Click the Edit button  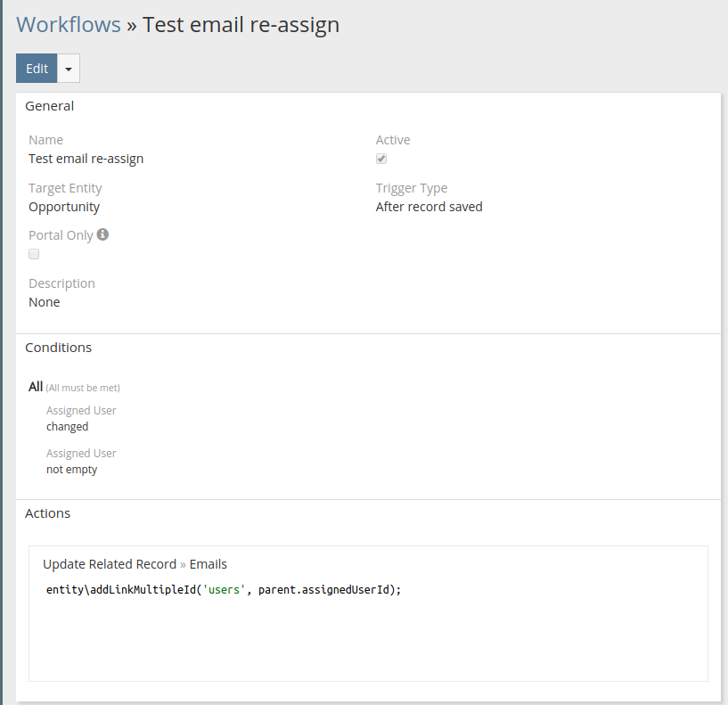(x=37, y=69)
